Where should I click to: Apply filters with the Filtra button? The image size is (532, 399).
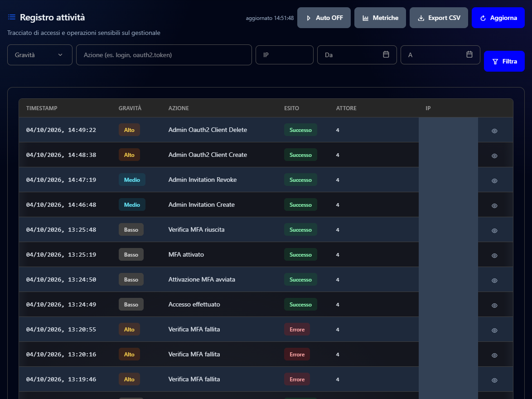pyautogui.click(x=504, y=61)
